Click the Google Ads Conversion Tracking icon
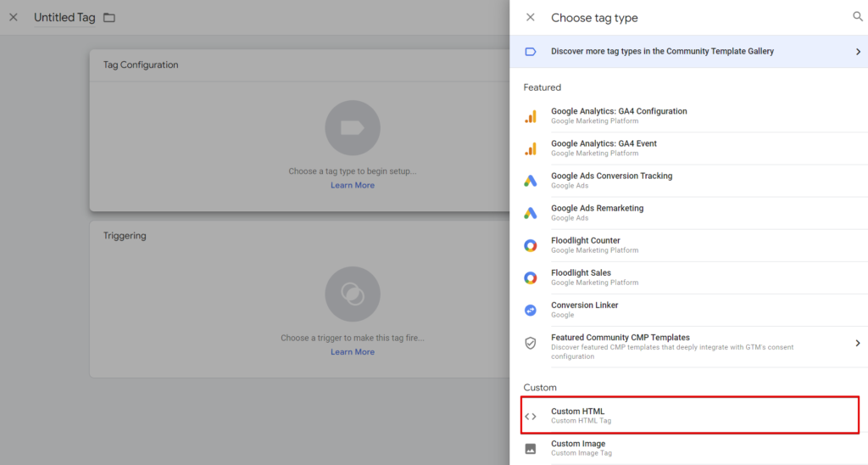868x465 pixels. click(531, 181)
